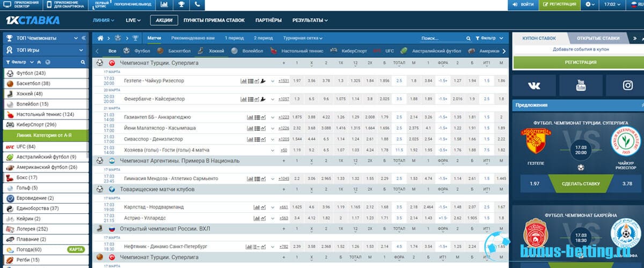Open ПУНКТЫ ПРИЕМА СТАВОК page
Image resolution: width=644 pixels, height=268 pixels.
(x=214, y=20)
